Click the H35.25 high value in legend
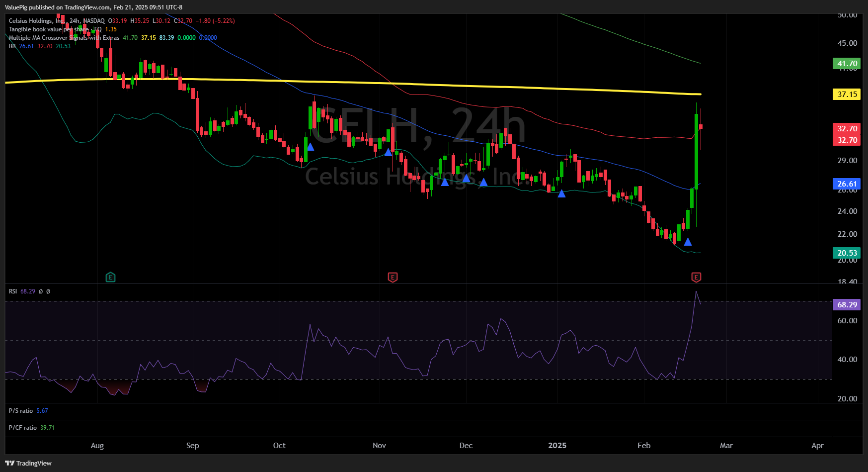 click(x=140, y=21)
